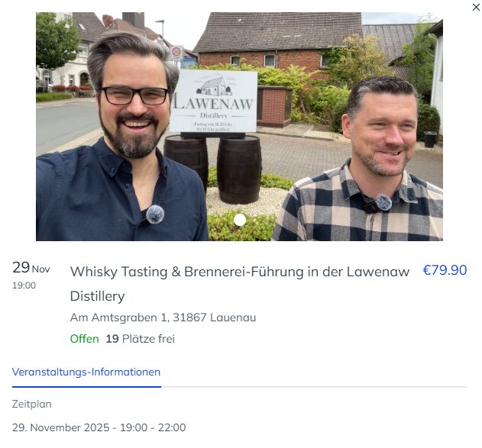Select the 29. November 2025 schedule line
The image size is (482, 448).
point(99,427)
